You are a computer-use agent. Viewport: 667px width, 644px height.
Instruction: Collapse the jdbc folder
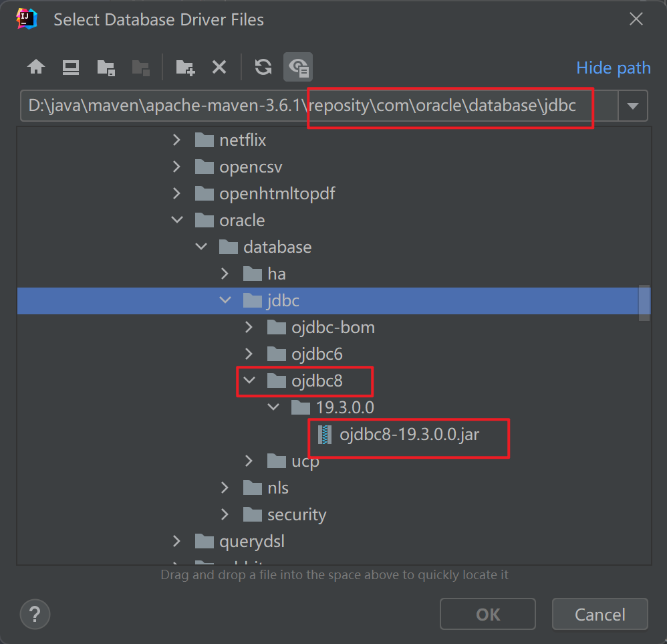225,300
